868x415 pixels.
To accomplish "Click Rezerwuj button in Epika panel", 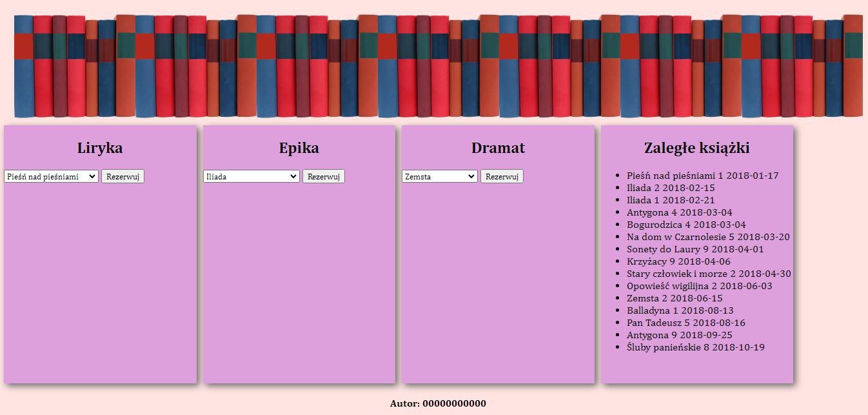I will point(323,176).
